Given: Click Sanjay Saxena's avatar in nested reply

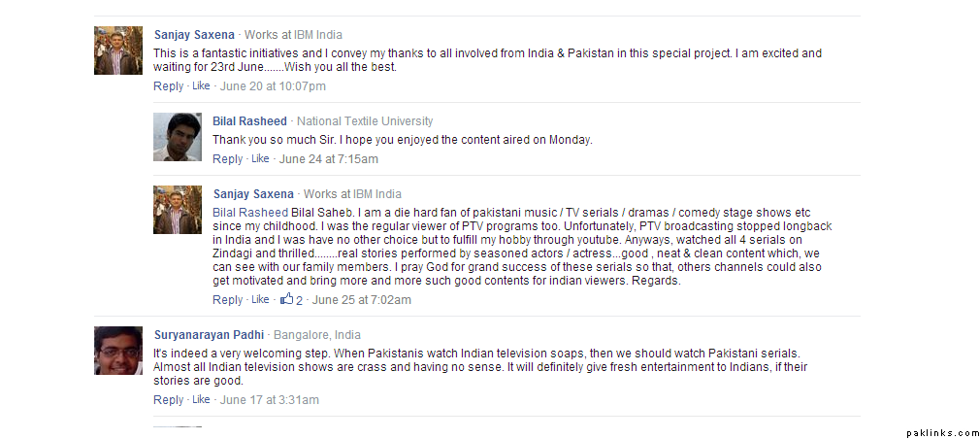Looking at the screenshot, I should [178, 210].
